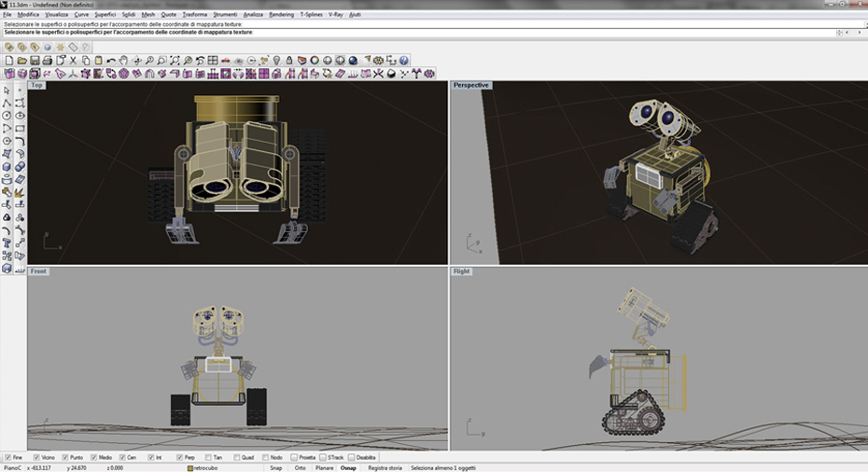This screenshot has height=472, width=868.
Task: Select the Ellipse tool in sidebar
Action: [20, 116]
